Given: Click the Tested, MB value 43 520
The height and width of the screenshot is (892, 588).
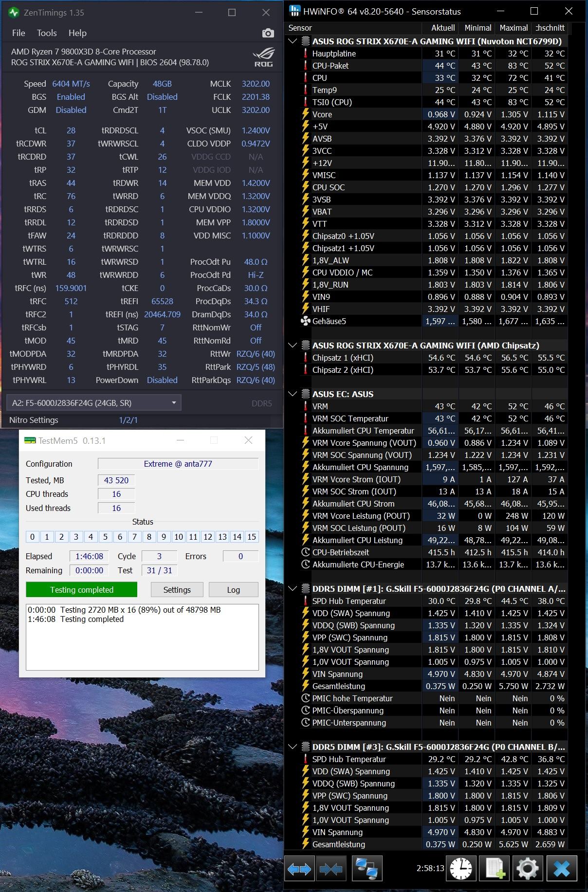Looking at the screenshot, I should 116,480.
